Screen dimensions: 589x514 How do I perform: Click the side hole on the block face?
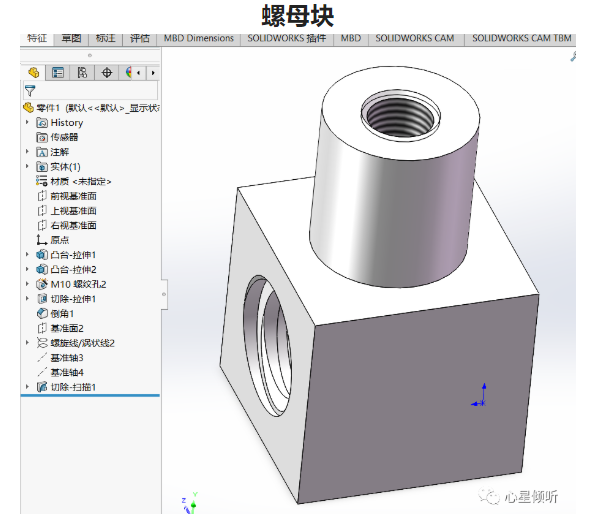click(267, 345)
